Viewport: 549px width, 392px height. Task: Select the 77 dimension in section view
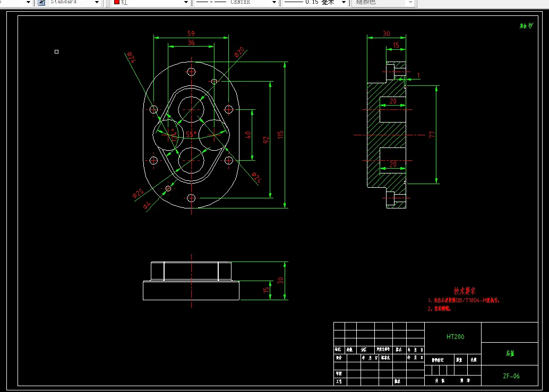click(x=432, y=134)
